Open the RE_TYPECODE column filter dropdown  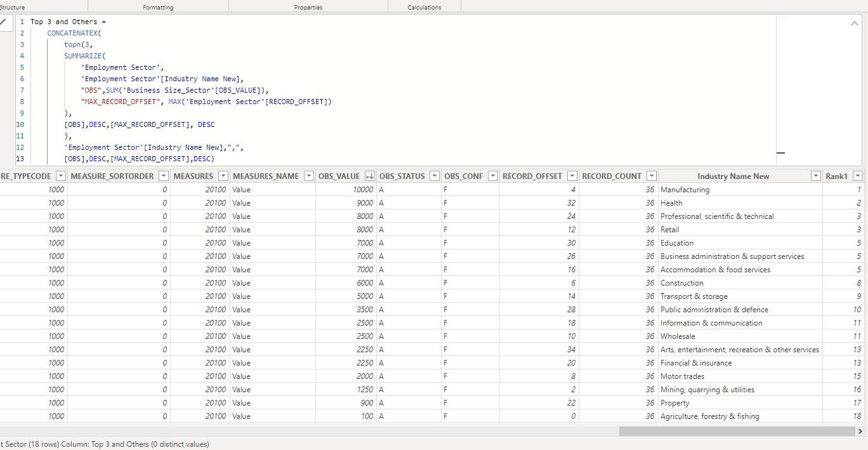(61, 176)
